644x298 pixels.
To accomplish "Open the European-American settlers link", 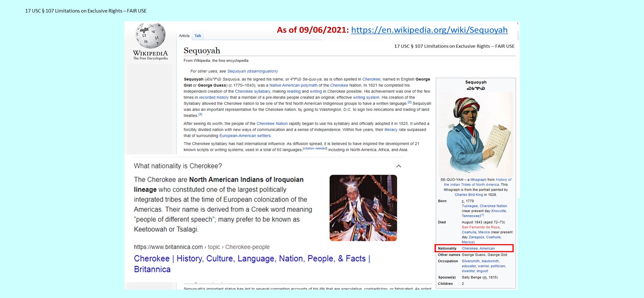I will 245,136.
